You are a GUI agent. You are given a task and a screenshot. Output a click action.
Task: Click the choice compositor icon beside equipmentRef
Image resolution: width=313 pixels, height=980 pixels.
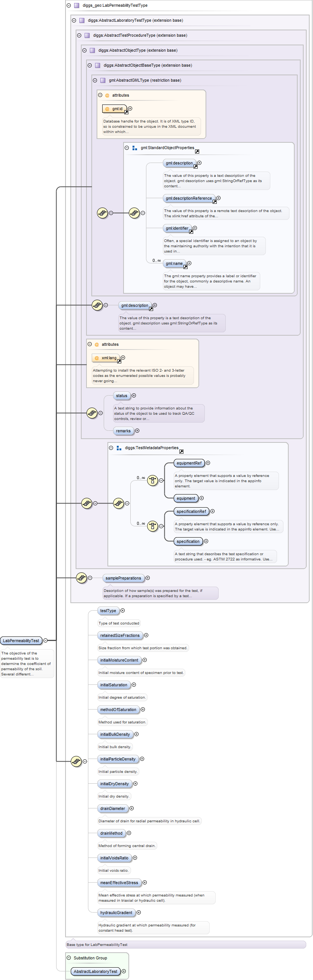[x=152, y=480]
